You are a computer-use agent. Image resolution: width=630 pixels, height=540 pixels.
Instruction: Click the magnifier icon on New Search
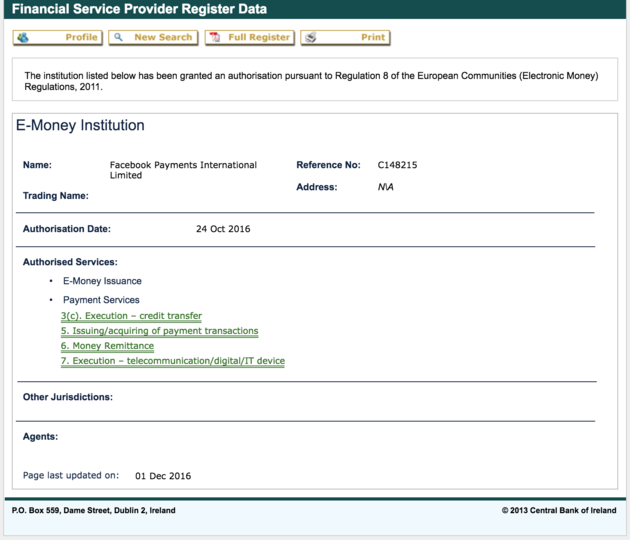tap(118, 37)
